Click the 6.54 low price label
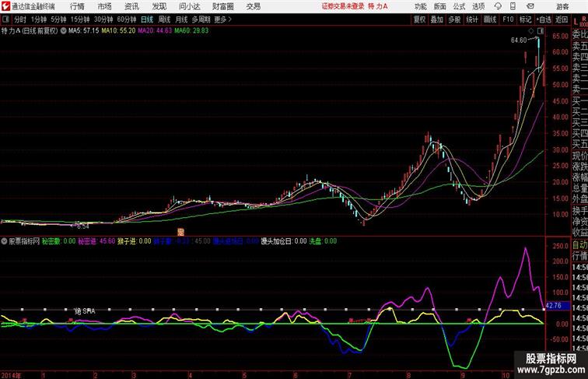Viewport: 588px width, 379px height. 83,226
